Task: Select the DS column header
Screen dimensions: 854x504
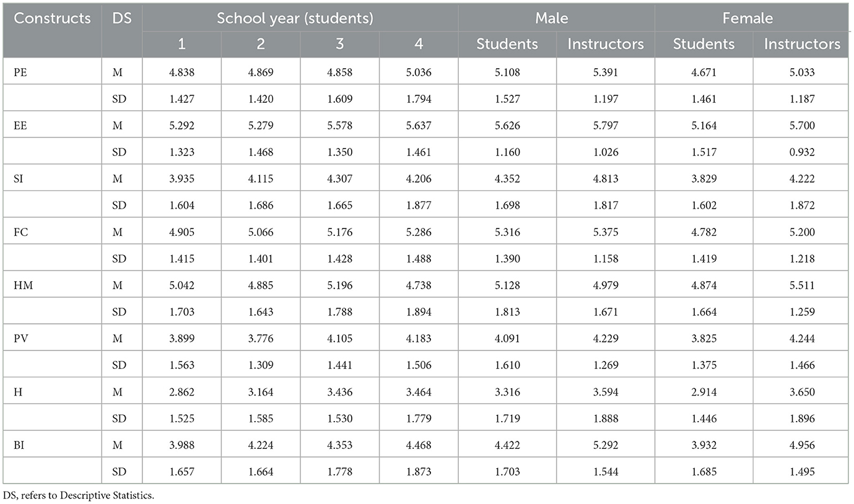Action: (x=121, y=18)
